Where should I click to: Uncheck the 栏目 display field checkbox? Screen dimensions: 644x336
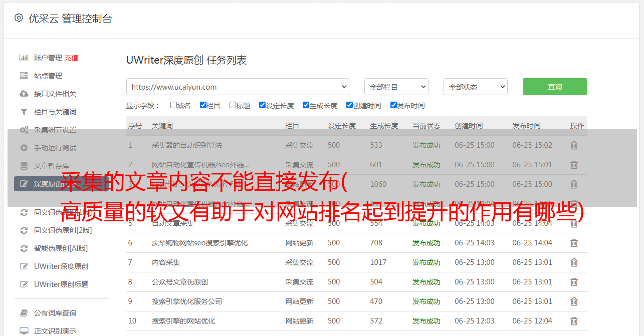(203, 105)
